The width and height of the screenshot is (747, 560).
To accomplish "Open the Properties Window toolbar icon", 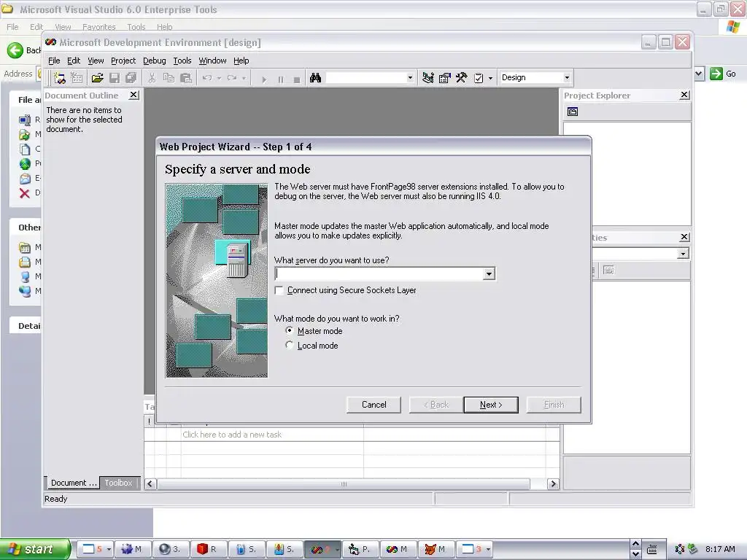I will pos(444,77).
